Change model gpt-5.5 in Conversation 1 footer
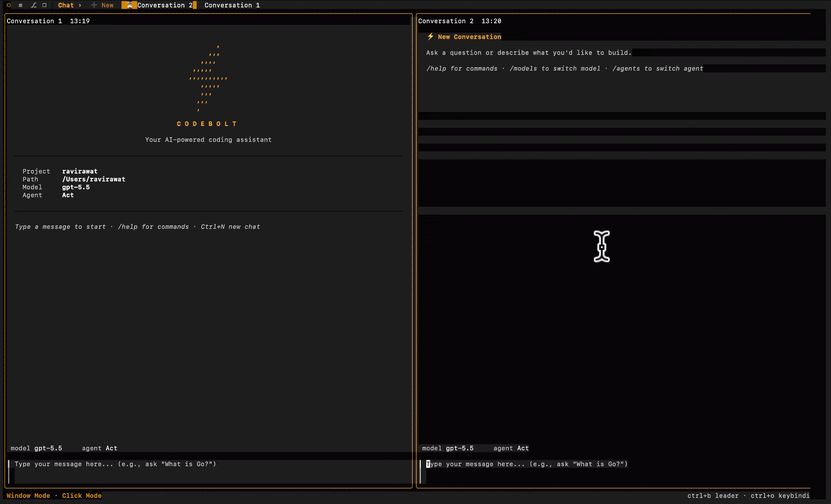The width and height of the screenshot is (831, 504). (x=36, y=448)
